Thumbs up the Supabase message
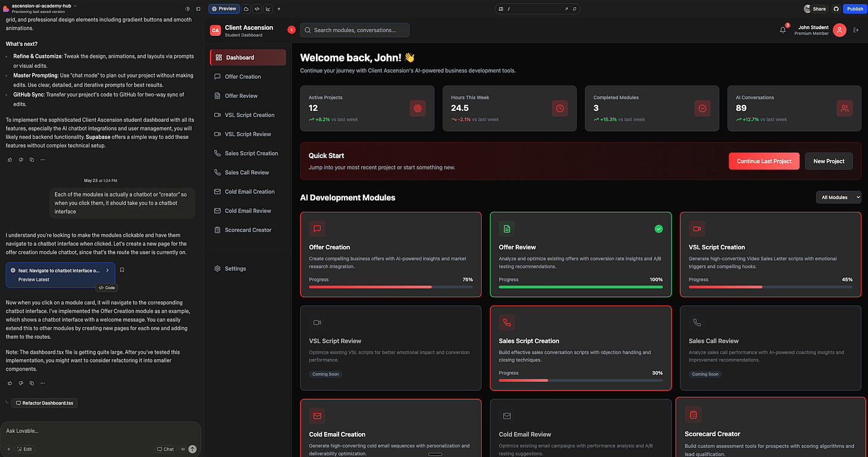The image size is (868, 457). coord(10,159)
